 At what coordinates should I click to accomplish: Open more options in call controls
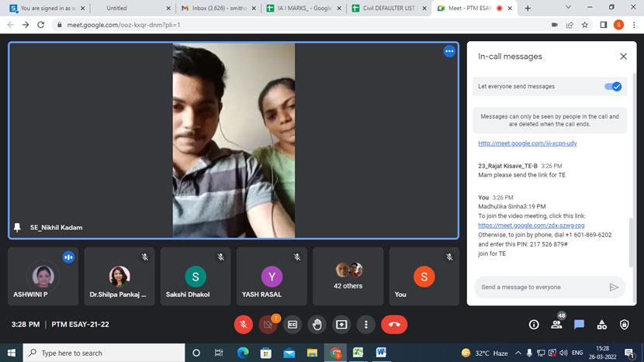366,325
